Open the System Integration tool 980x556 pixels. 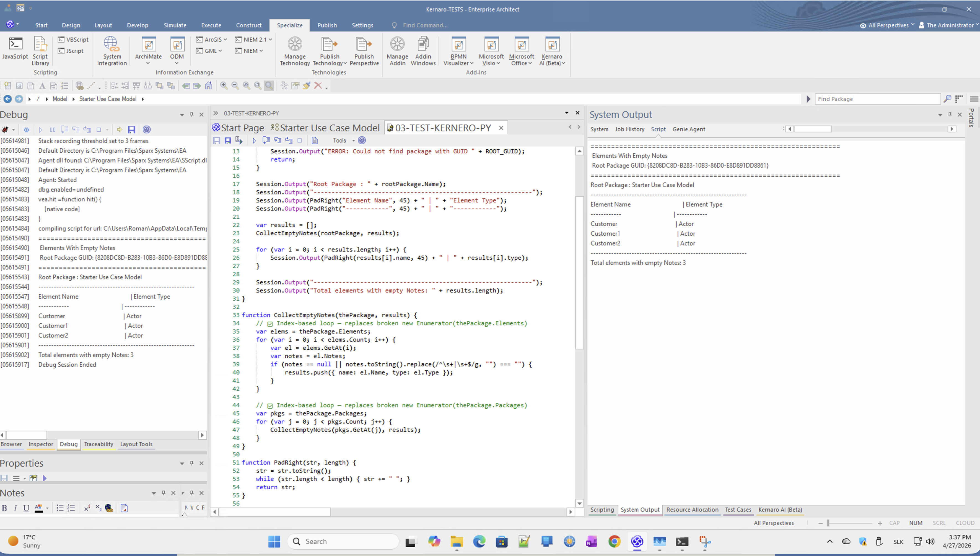pyautogui.click(x=112, y=51)
